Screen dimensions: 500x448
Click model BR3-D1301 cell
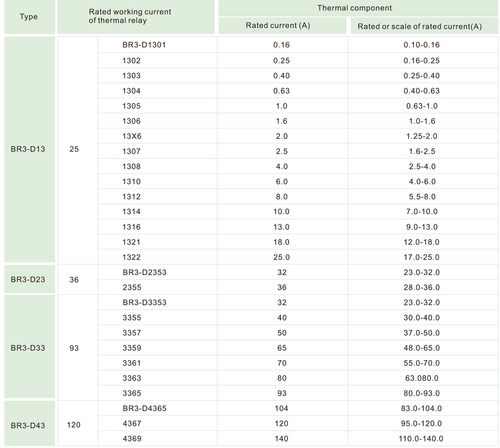(x=157, y=44)
